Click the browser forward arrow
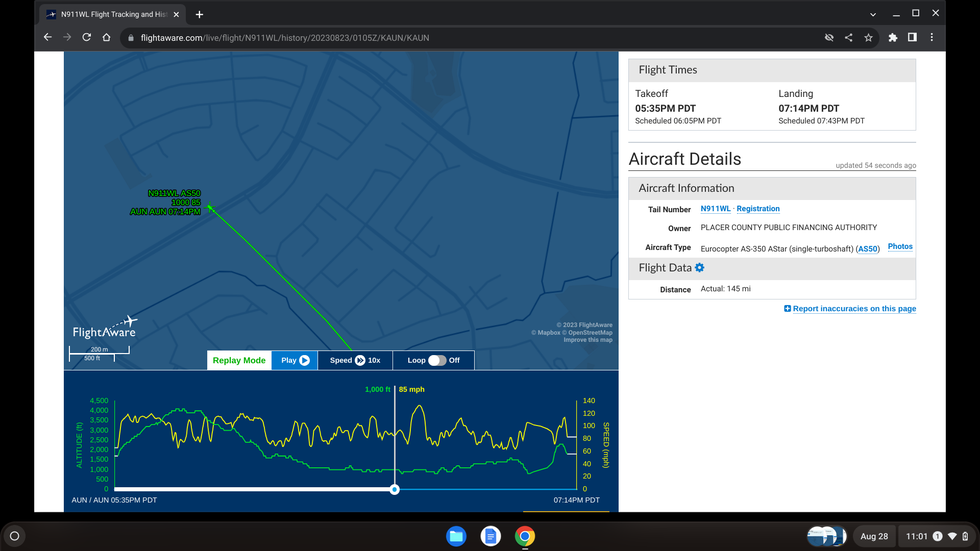The height and width of the screenshot is (551, 980). click(x=67, y=37)
